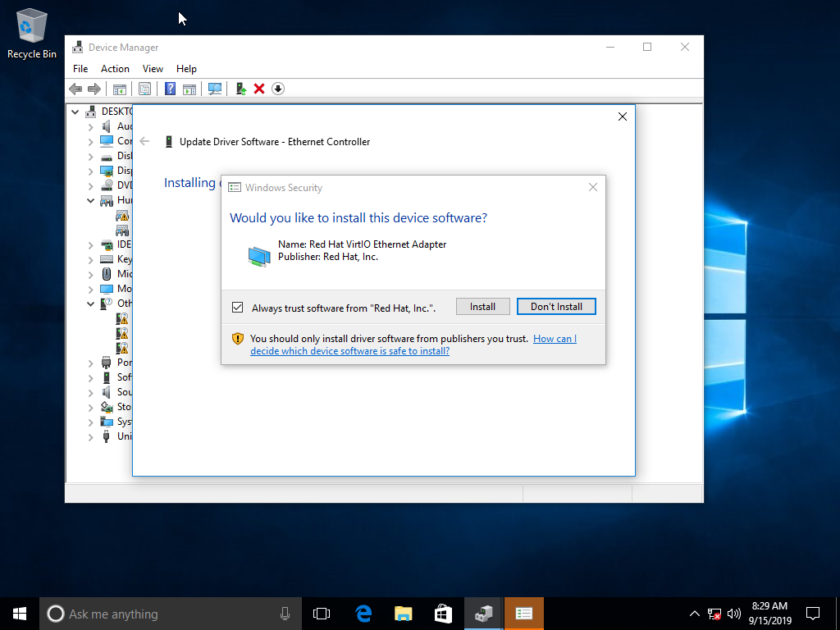Click the Update driver software toolbar icon

(x=240, y=89)
